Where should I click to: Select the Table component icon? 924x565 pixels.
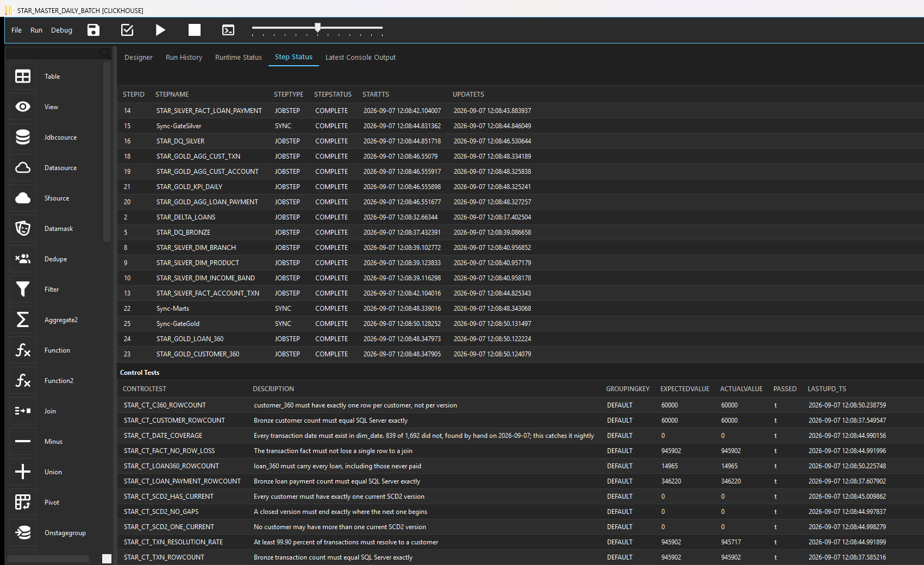(23, 77)
